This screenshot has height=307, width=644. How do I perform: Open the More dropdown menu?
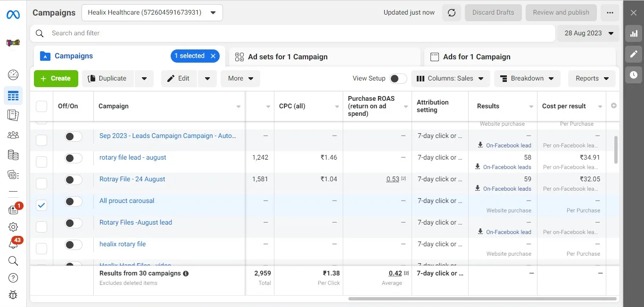click(240, 79)
